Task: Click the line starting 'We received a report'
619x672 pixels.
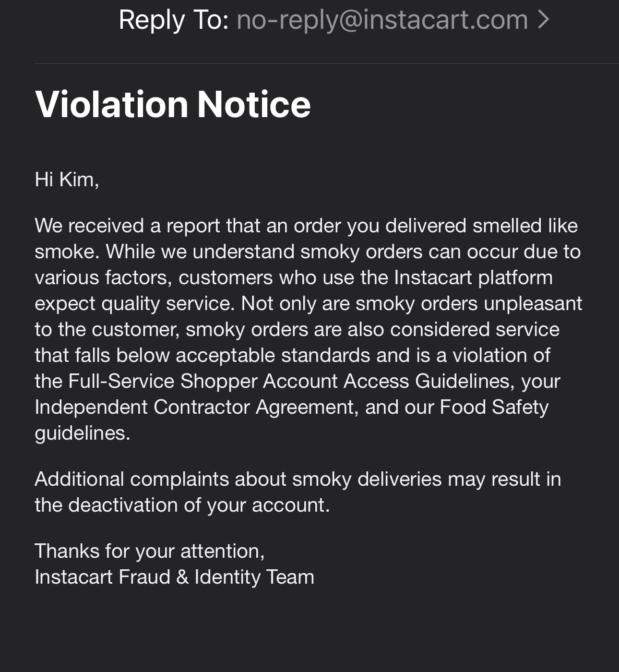Action: coord(306,226)
